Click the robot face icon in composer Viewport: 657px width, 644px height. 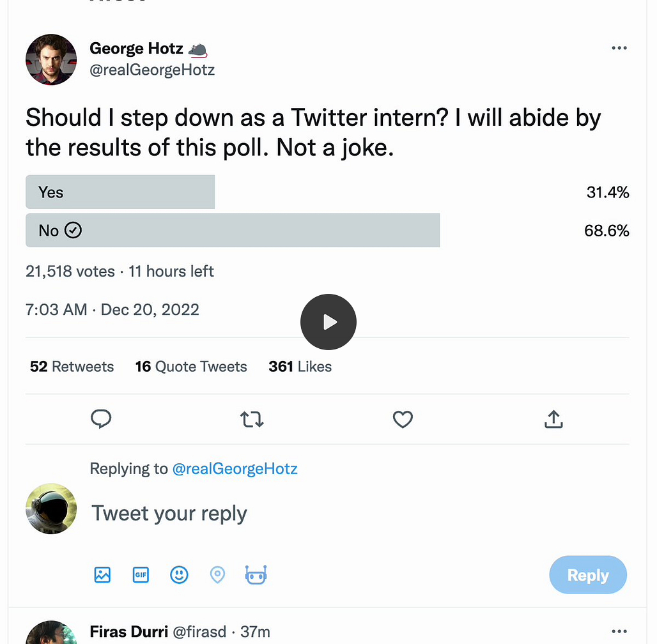point(256,575)
